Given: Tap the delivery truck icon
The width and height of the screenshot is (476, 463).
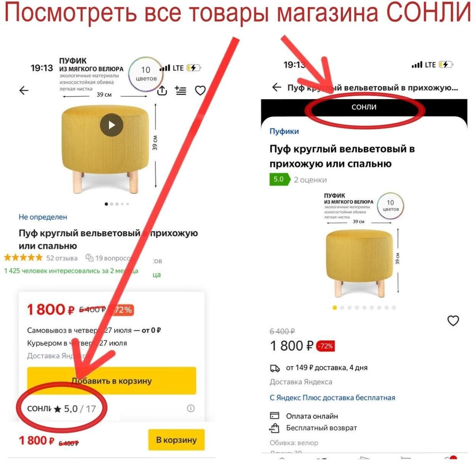Looking at the screenshot, I should pyautogui.click(x=275, y=368).
